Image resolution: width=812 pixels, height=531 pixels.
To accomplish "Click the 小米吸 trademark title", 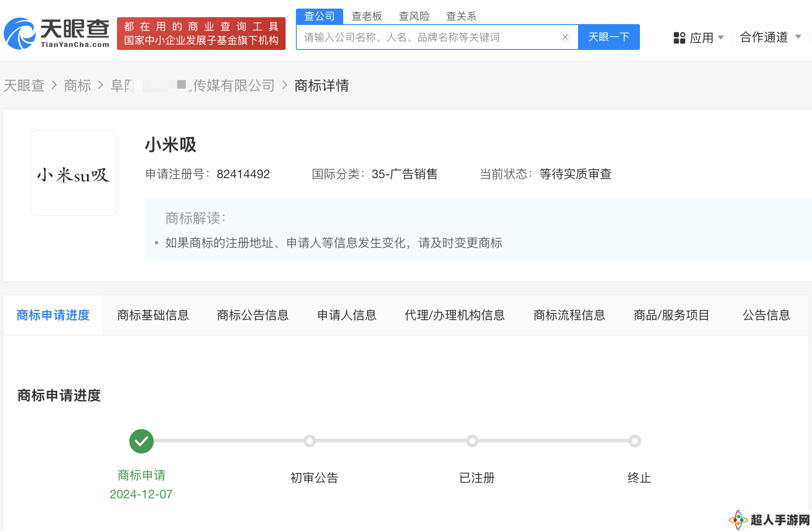I will [x=170, y=145].
